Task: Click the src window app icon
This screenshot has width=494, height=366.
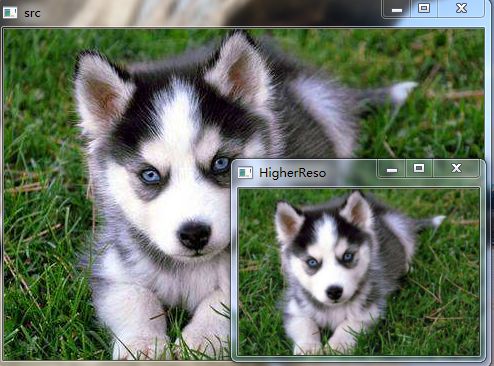Action: pos(10,13)
